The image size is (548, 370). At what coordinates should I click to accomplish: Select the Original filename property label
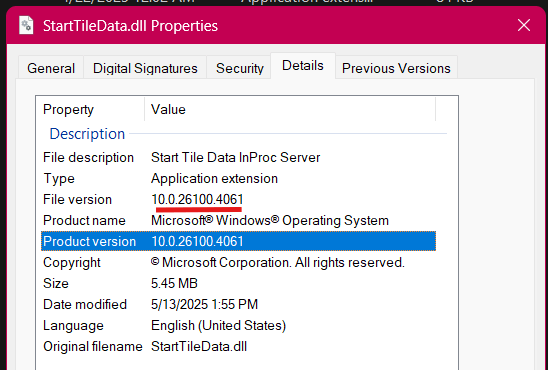93,346
